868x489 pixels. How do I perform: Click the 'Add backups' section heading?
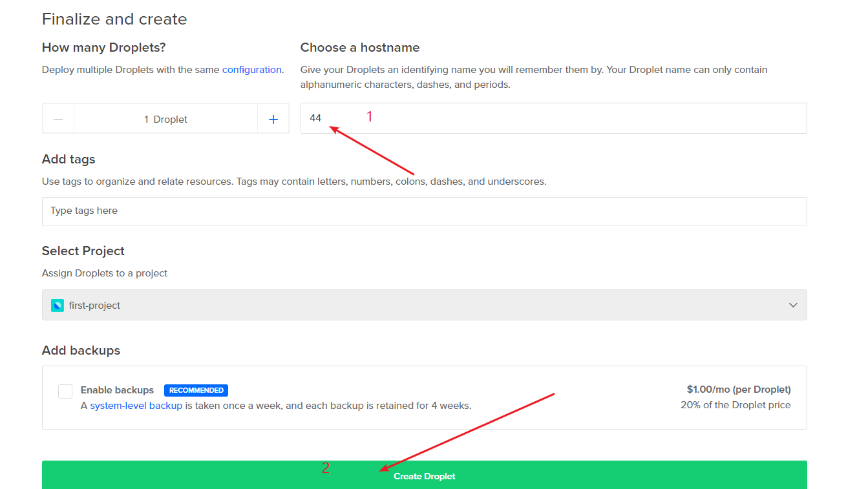tap(81, 351)
